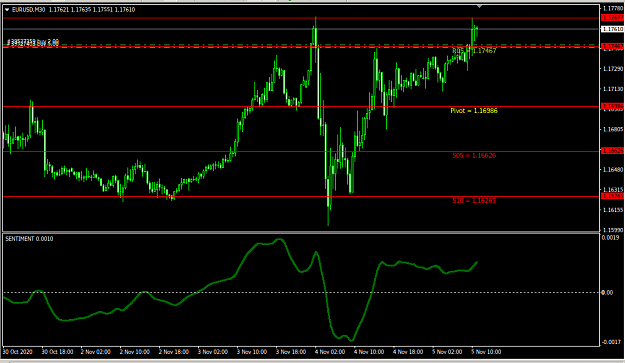This screenshot has width=625, height=363.
Task: Click the 4 Nov 10:00 time label
Action: point(369,352)
